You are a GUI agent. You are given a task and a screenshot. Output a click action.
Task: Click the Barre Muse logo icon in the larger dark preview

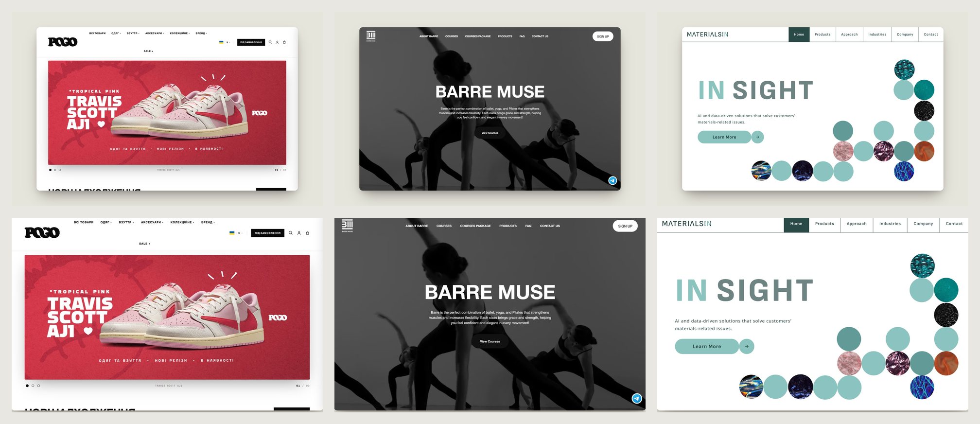coord(348,226)
